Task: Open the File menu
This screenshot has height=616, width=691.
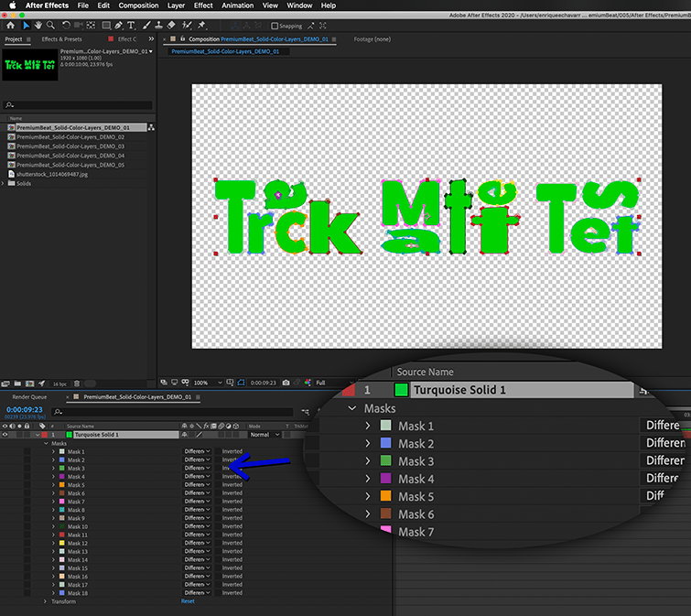Action: tap(83, 5)
